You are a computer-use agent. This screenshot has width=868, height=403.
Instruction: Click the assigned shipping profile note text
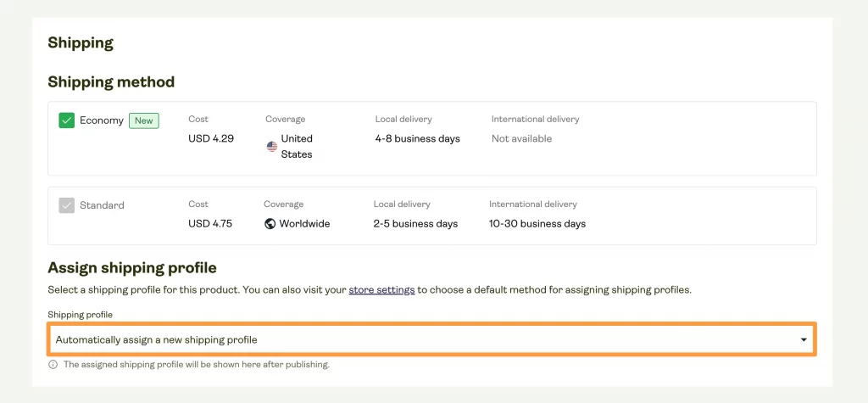[x=197, y=365]
